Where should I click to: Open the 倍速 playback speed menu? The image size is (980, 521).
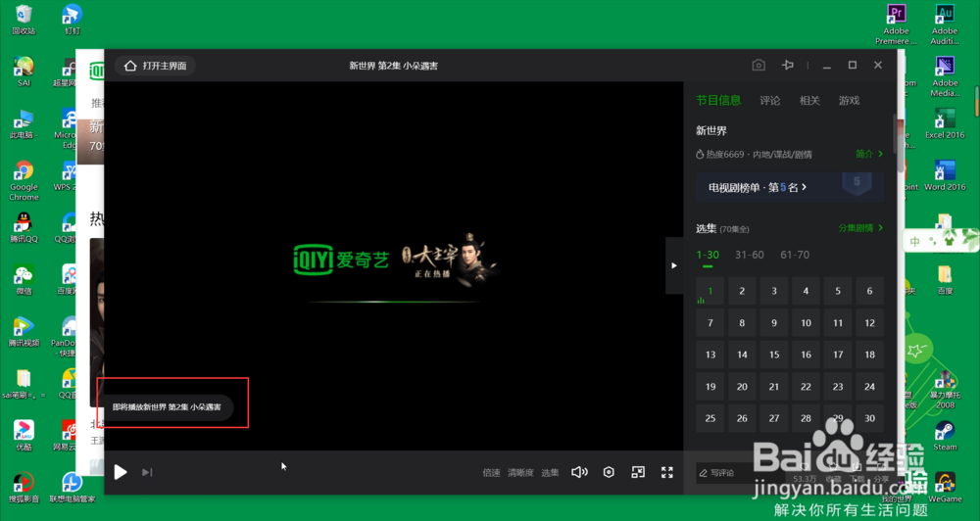[x=491, y=473]
